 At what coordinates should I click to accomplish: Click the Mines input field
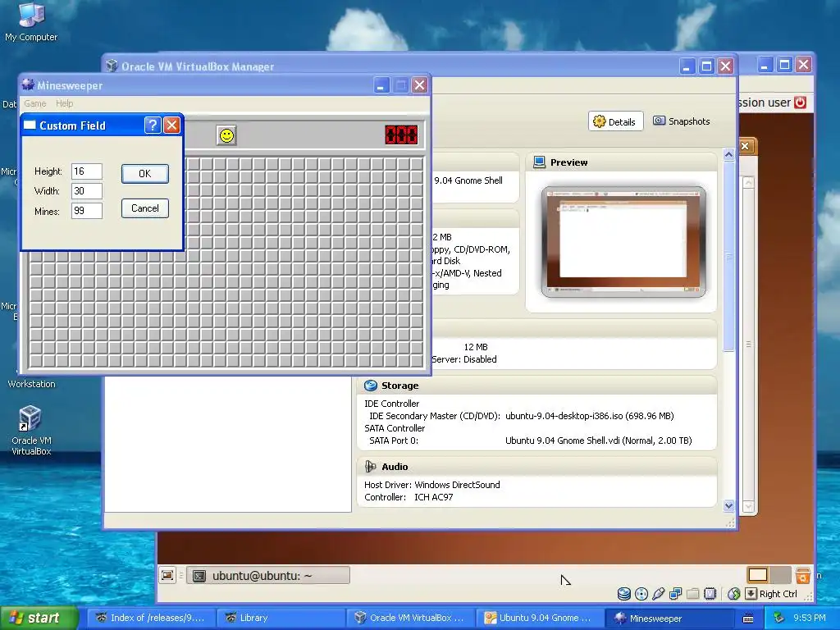pyautogui.click(x=87, y=211)
